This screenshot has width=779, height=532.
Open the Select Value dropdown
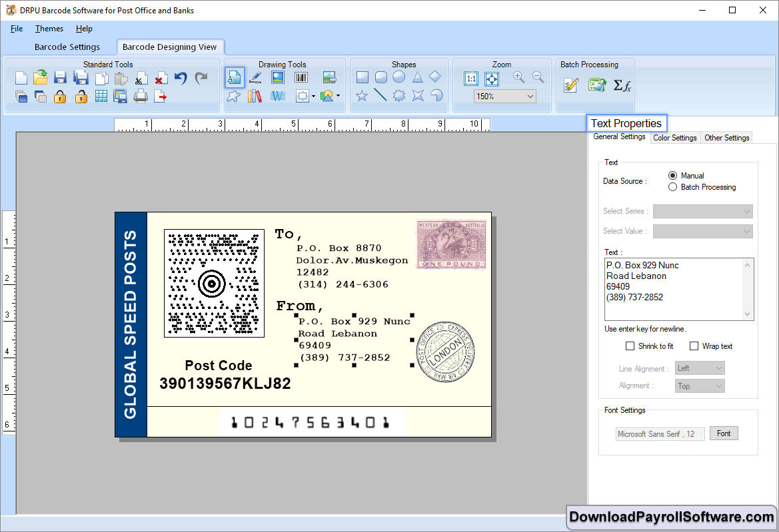tap(702, 231)
